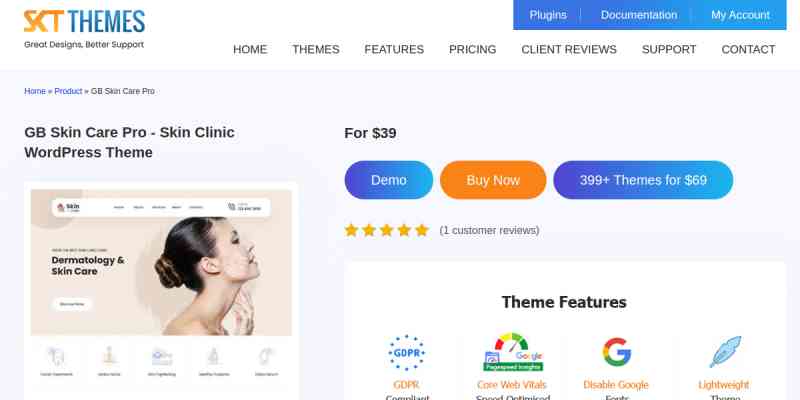Navigate to the PRICING page

(x=472, y=49)
